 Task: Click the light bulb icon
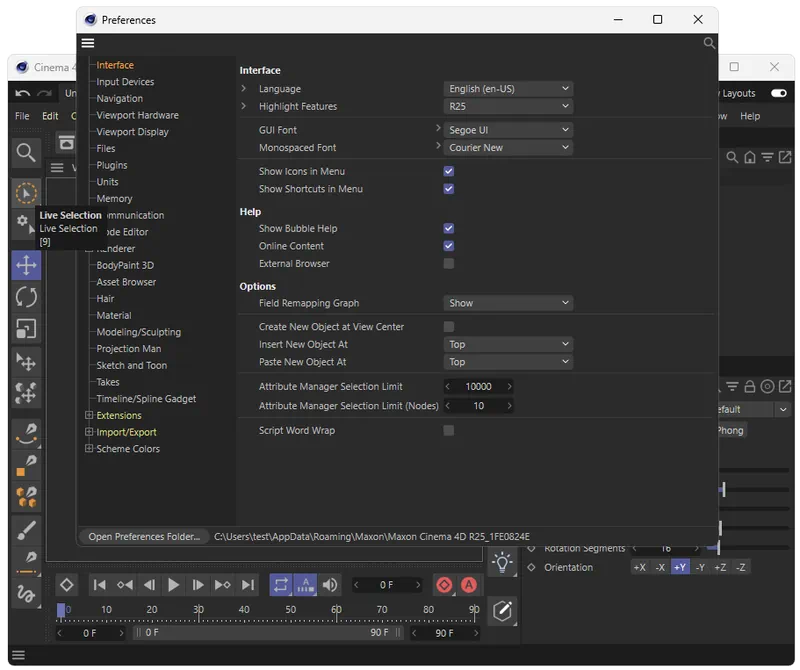click(x=502, y=562)
